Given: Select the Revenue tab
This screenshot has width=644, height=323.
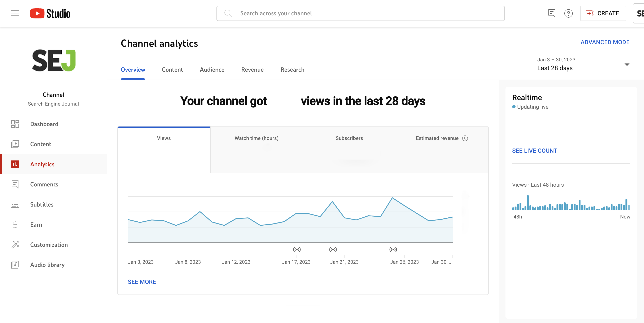Looking at the screenshot, I should click(252, 69).
